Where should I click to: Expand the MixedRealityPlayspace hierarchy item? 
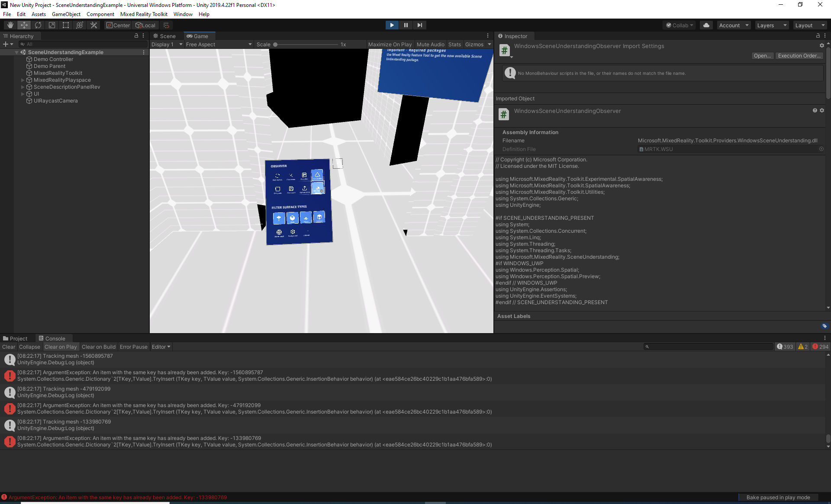coord(22,80)
